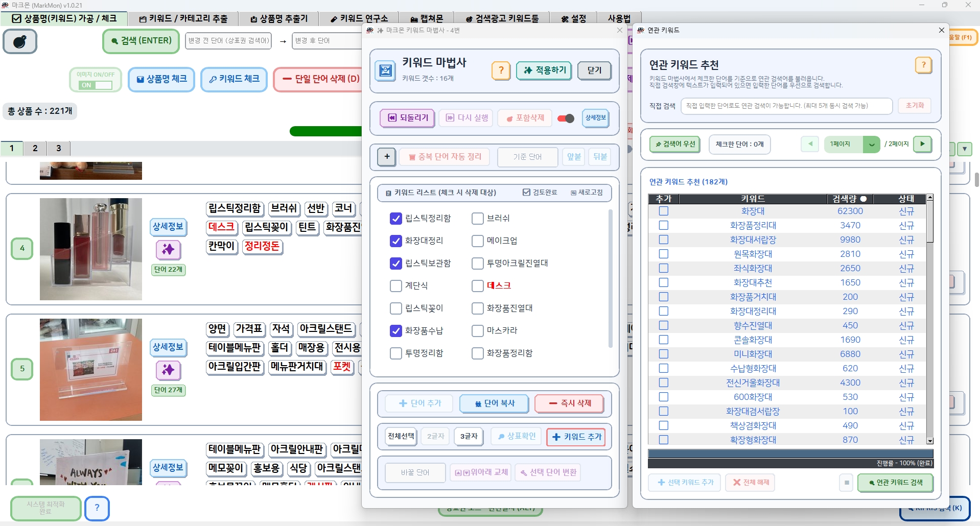Viewport: 980px width, 526px height.
Task: Click the sparkle wizard icon for product 5
Action: pyautogui.click(x=168, y=370)
